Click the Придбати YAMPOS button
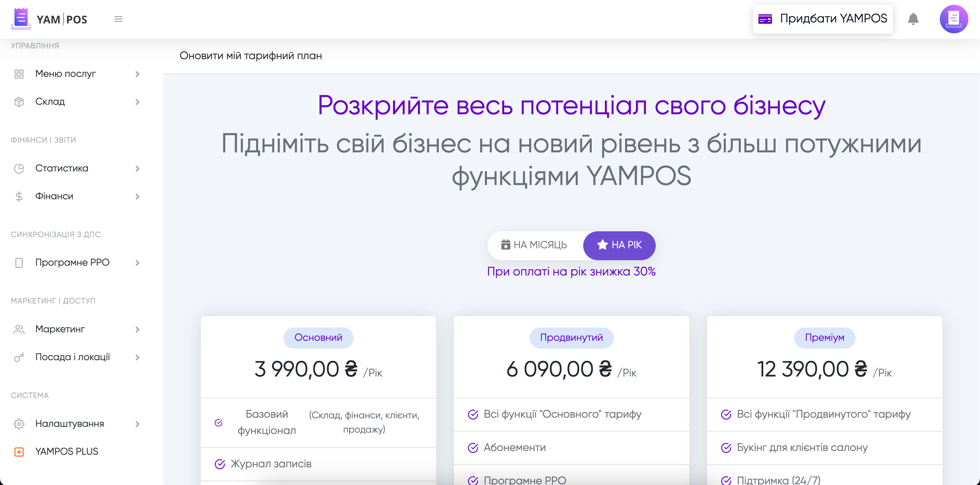The image size is (980, 485). point(822,19)
